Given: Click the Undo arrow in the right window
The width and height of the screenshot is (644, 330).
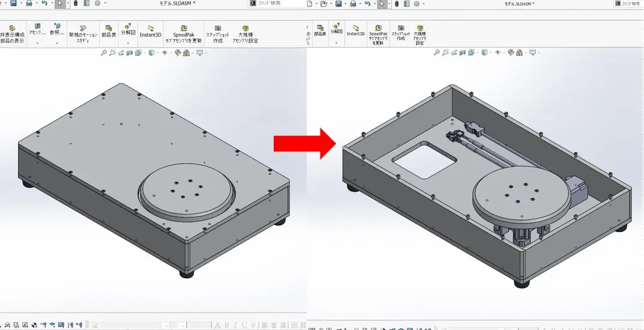Looking at the screenshot, I should (367, 4).
